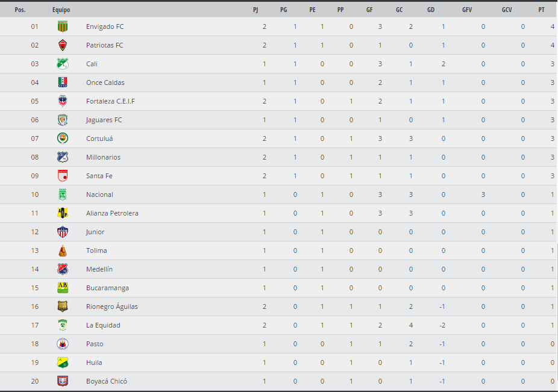Click the Bucaramanga AB crest icon
The width and height of the screenshot is (558, 392).
pos(62,288)
